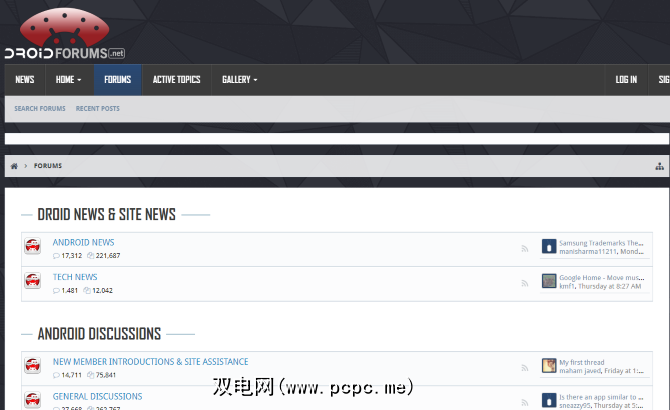The image size is (670, 410).
Task: Click the Android News forum icon
Action: pos(32,246)
